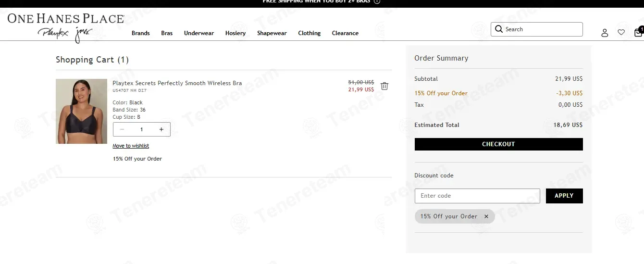
Task: Open the wishlist heart icon
Action: (x=621, y=32)
